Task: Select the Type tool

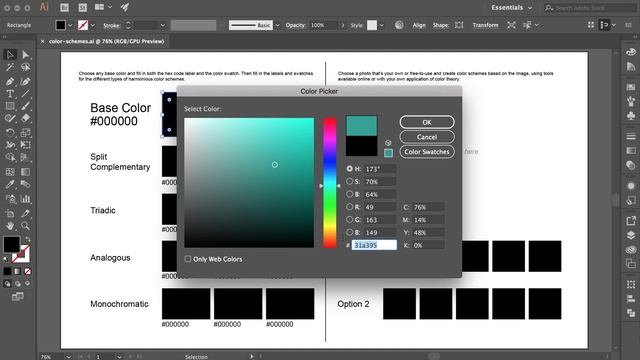Action: (10, 94)
